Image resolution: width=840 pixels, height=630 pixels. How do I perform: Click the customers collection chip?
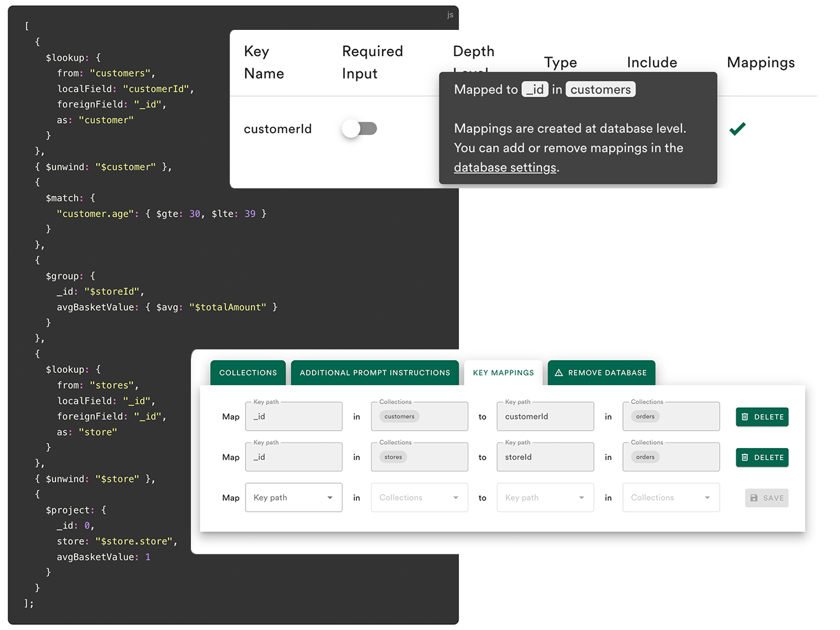(399, 417)
